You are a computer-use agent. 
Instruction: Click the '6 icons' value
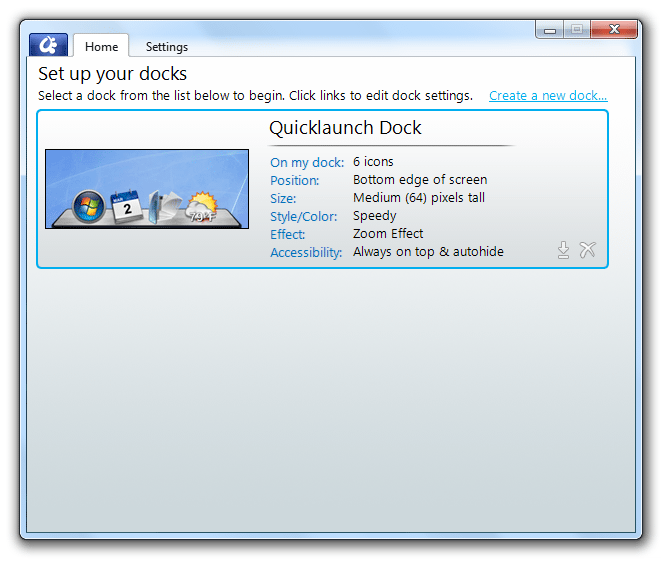(x=373, y=162)
